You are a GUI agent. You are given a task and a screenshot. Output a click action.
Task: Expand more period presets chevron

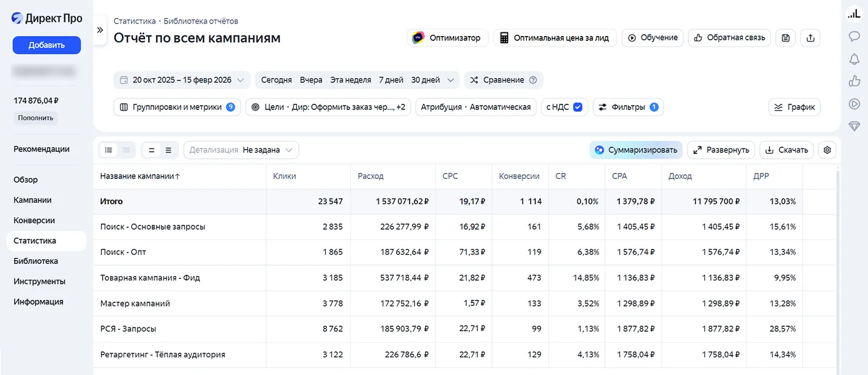452,80
